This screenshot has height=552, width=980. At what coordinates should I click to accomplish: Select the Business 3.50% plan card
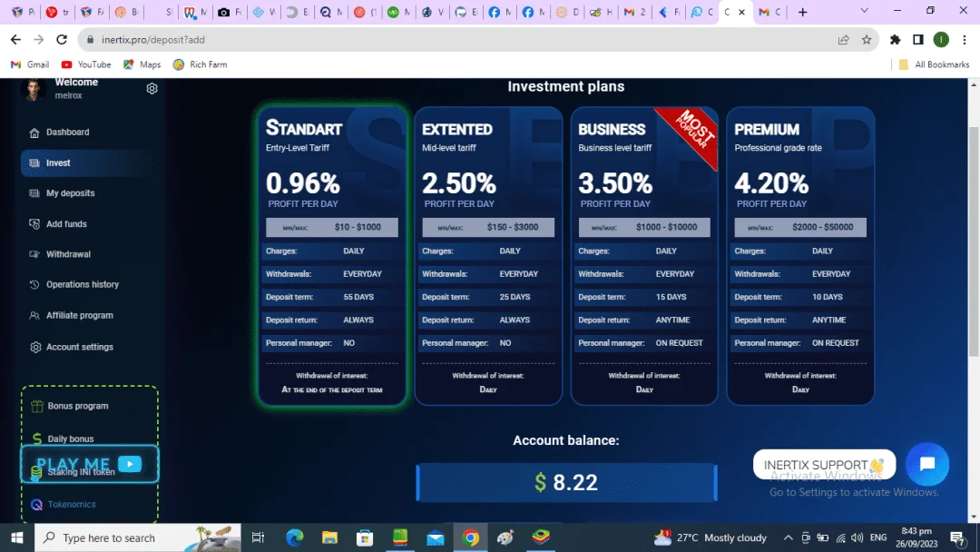644,256
